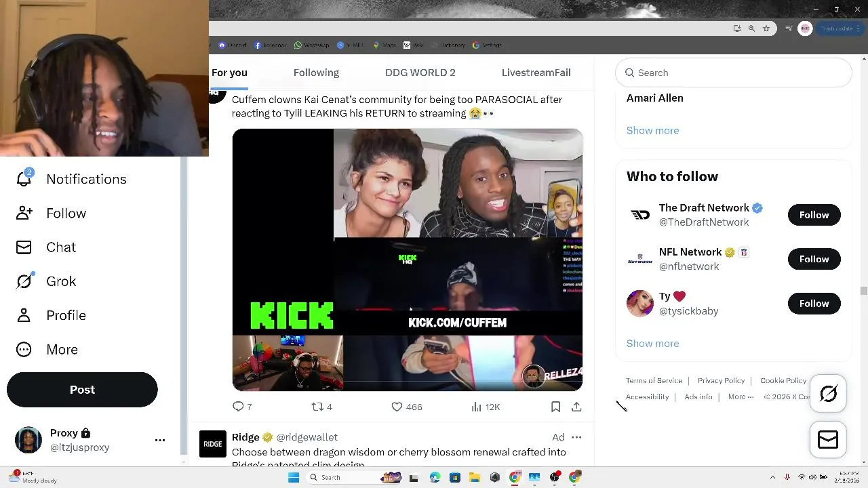Open the Cuffem clowns Kai Cenat post text
The height and width of the screenshot is (488, 868).
pos(397,106)
